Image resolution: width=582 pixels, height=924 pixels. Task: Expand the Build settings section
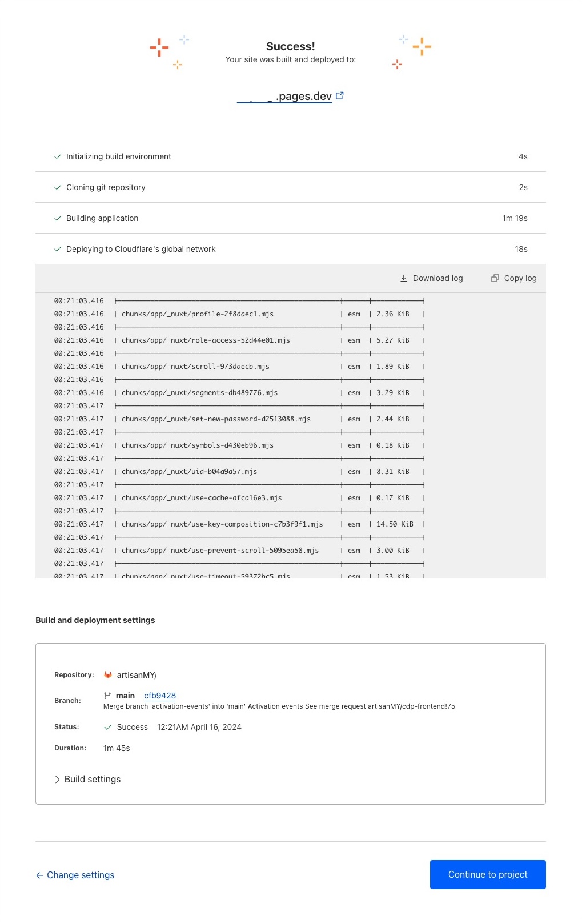tap(87, 779)
